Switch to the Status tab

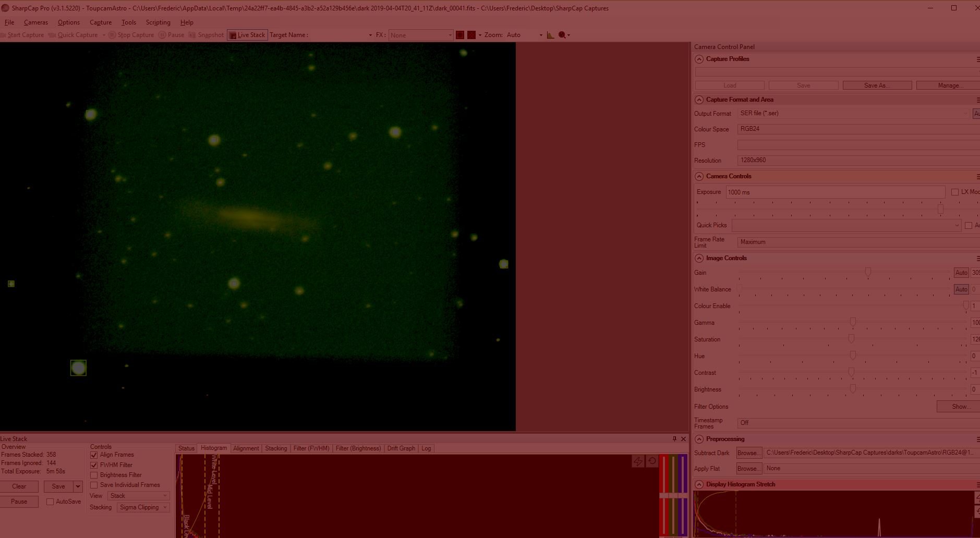pyautogui.click(x=186, y=448)
